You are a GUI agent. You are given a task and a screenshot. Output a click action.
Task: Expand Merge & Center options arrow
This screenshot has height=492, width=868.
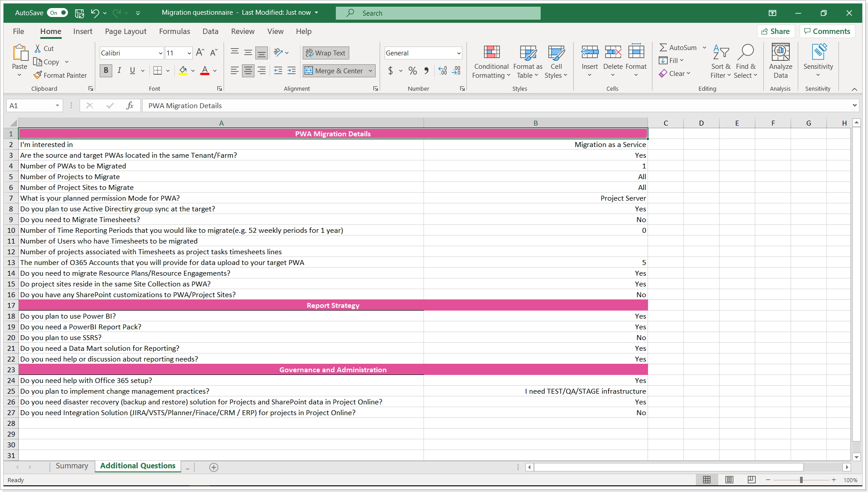(370, 71)
